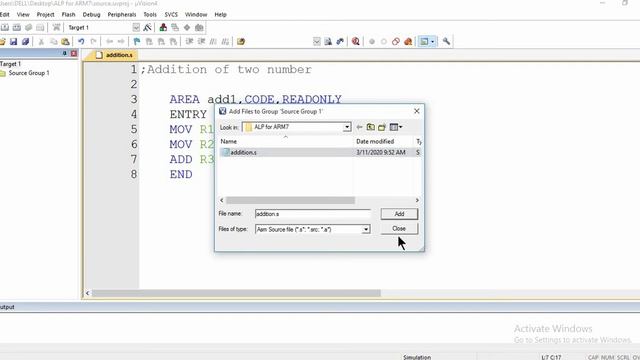
Task: Click the Copy icon in the toolbar
Action: pos(53,41)
